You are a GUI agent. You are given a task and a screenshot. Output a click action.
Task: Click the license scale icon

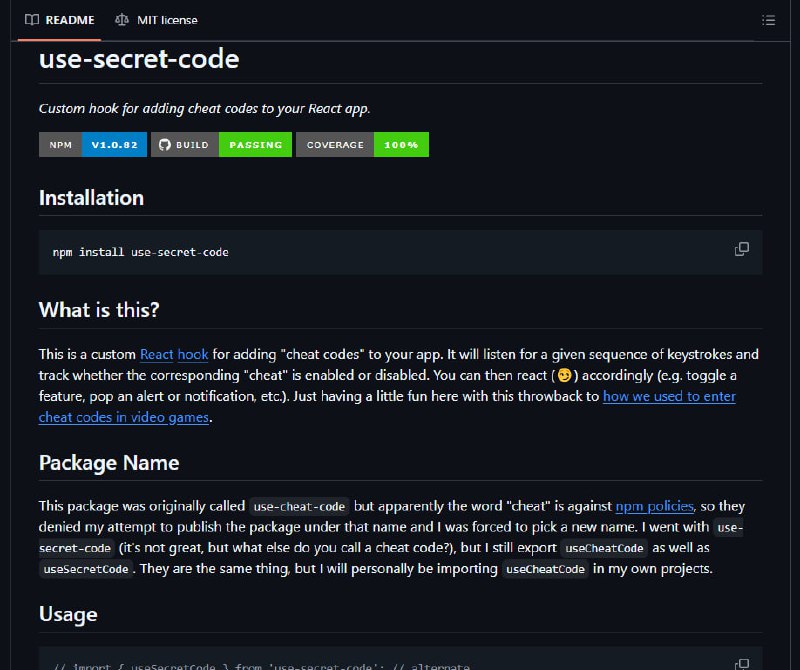point(121,20)
